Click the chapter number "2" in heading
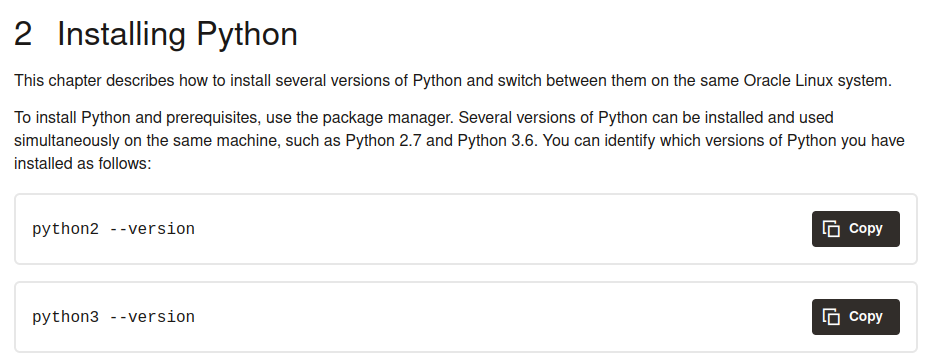 23,34
